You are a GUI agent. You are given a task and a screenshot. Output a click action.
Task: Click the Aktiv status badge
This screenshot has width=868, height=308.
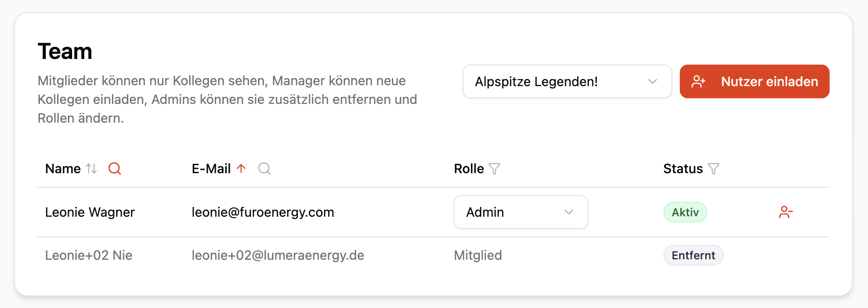[x=685, y=212]
